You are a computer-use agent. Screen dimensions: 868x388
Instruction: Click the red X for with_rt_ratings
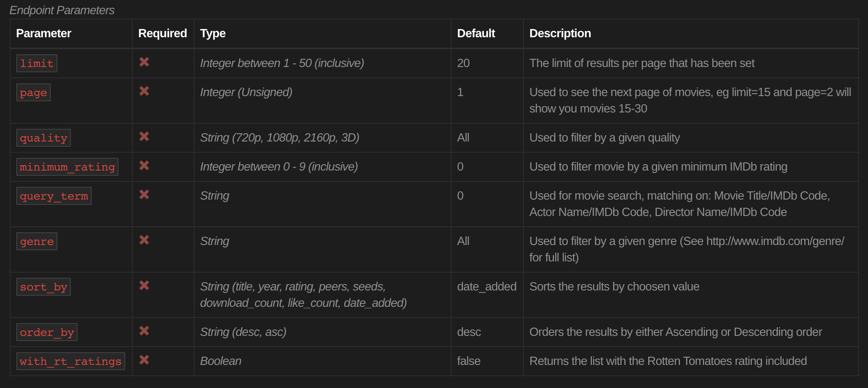click(x=144, y=360)
